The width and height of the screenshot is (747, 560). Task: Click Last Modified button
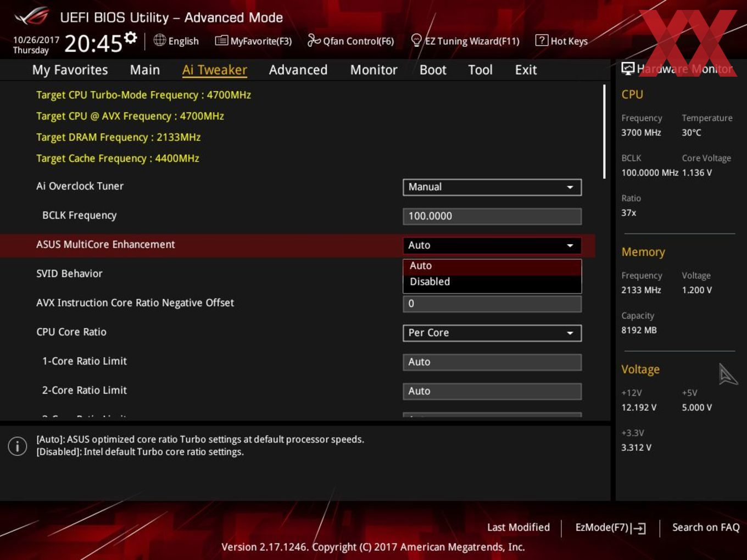(519, 528)
